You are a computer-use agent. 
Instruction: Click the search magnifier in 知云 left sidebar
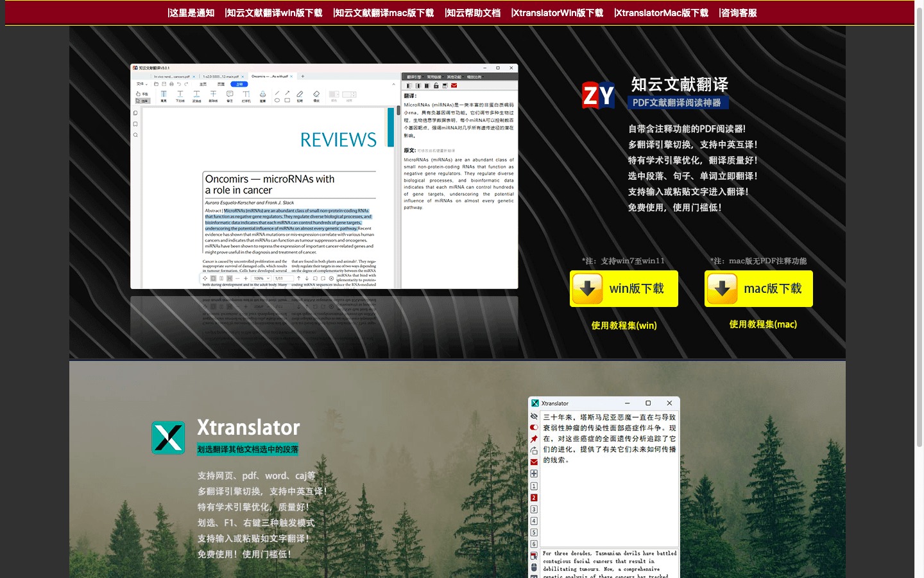coord(135,135)
